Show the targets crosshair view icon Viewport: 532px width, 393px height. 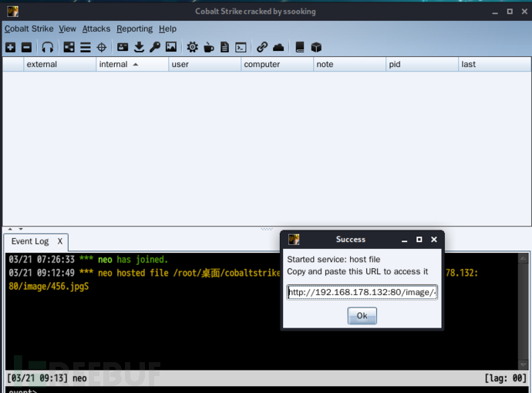click(102, 47)
